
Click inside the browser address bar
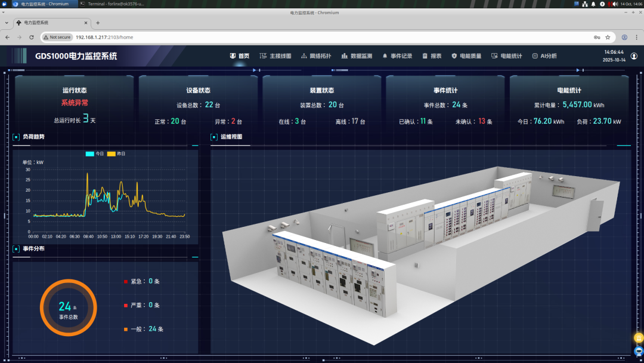tap(179, 37)
